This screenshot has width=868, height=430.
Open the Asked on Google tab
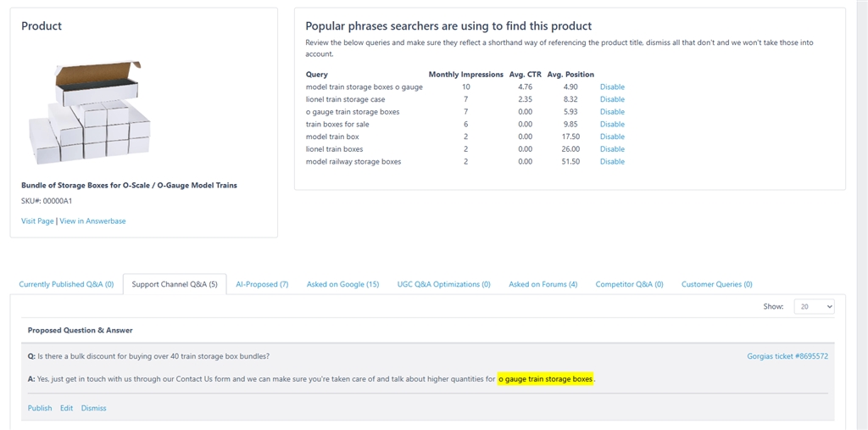(342, 284)
